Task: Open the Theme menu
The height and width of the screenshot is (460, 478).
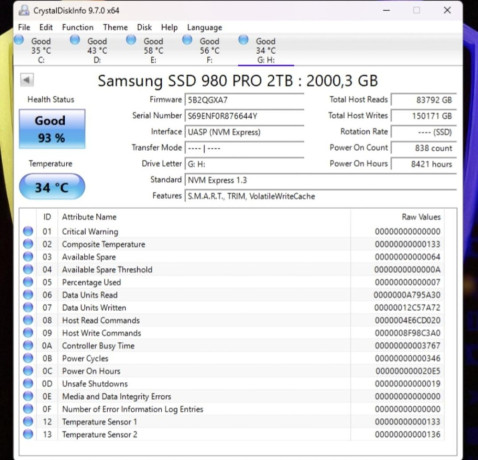Action: (x=115, y=27)
